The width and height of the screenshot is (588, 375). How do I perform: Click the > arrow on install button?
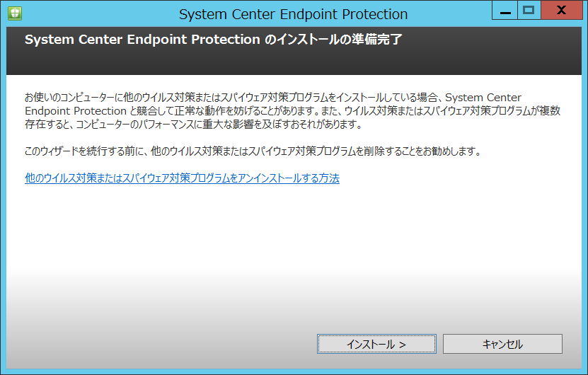click(x=403, y=345)
